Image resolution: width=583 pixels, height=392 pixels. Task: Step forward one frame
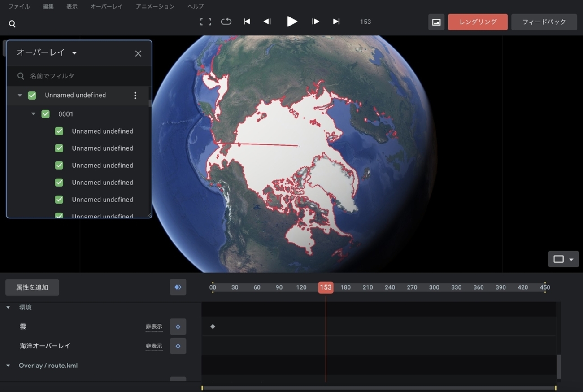(316, 22)
